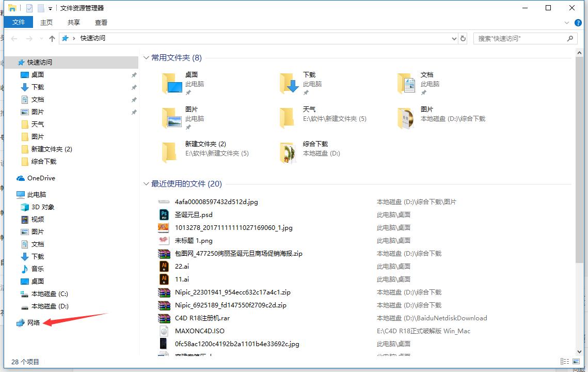Switch to the 查看 ribbon tab
The height and width of the screenshot is (372, 588).
[101, 22]
